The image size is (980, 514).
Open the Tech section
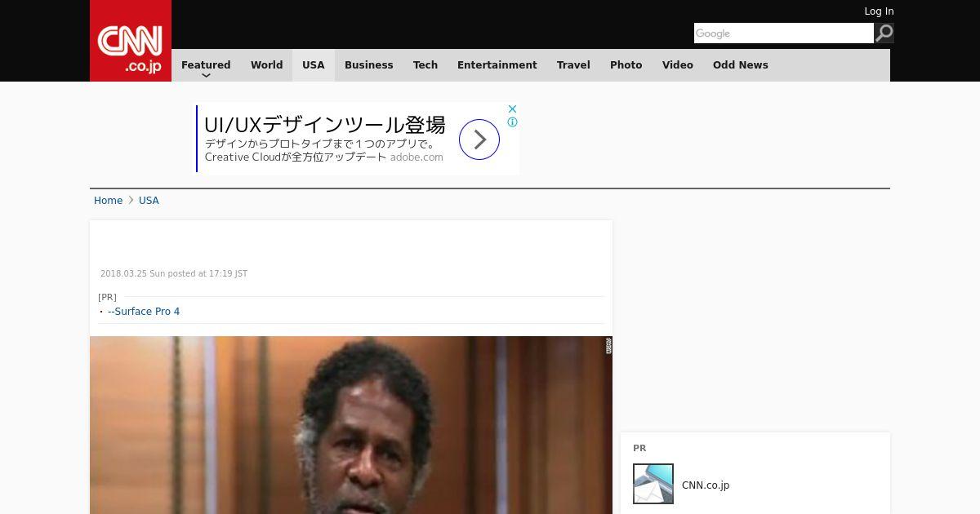point(425,65)
